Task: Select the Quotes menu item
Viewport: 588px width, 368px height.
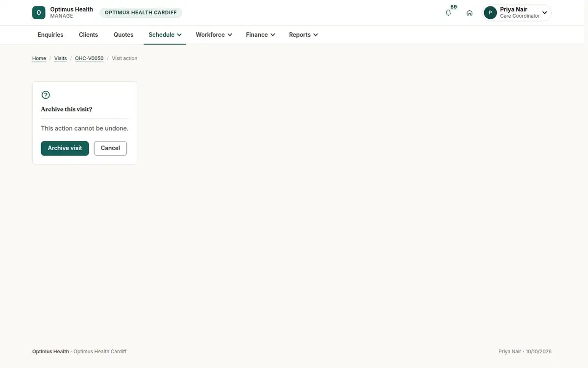Action: (123, 35)
